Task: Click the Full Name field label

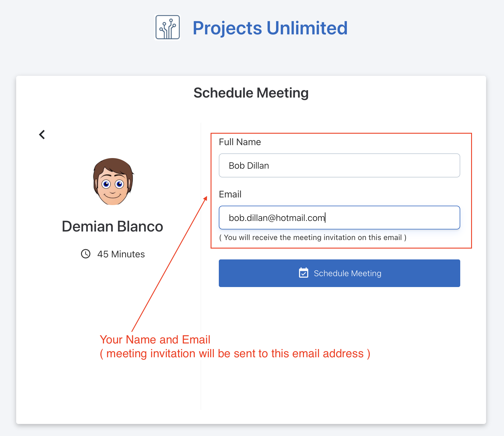Action: coord(240,142)
